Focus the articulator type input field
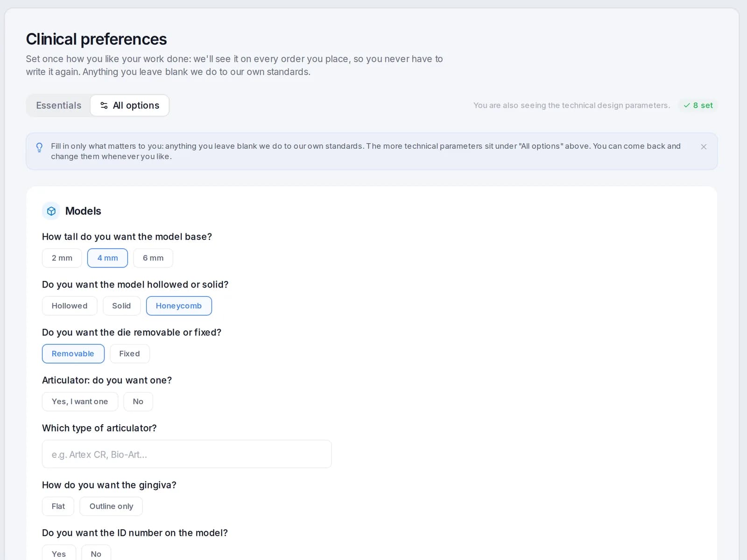The image size is (747, 560). coord(187,454)
